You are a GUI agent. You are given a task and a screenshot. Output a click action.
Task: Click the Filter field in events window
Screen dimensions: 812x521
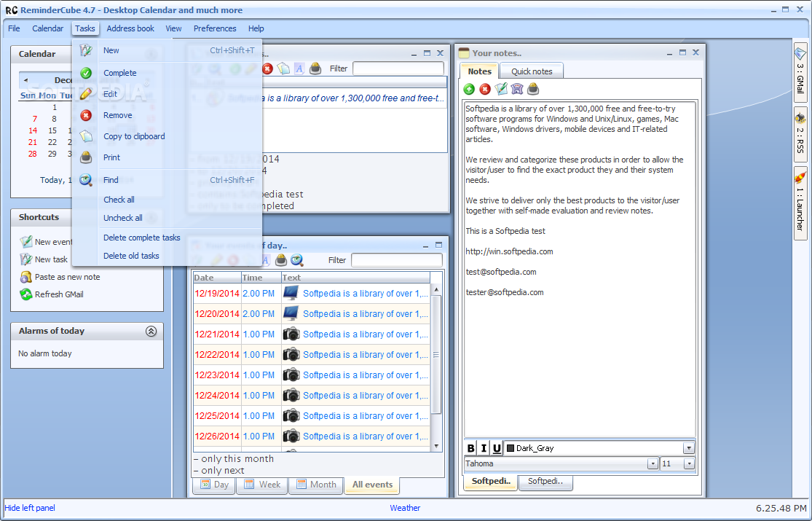pos(397,259)
